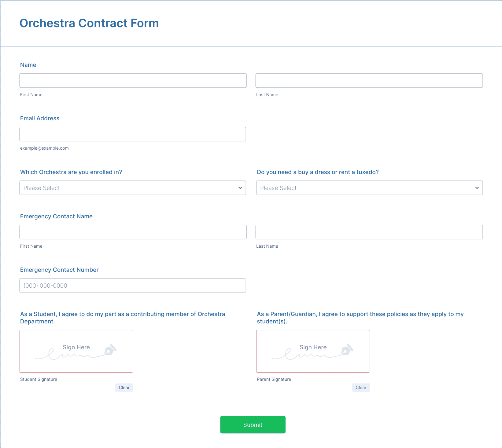Click the dress or tuxedo dropdown chevron
This screenshot has height=448, width=502.
[477, 188]
